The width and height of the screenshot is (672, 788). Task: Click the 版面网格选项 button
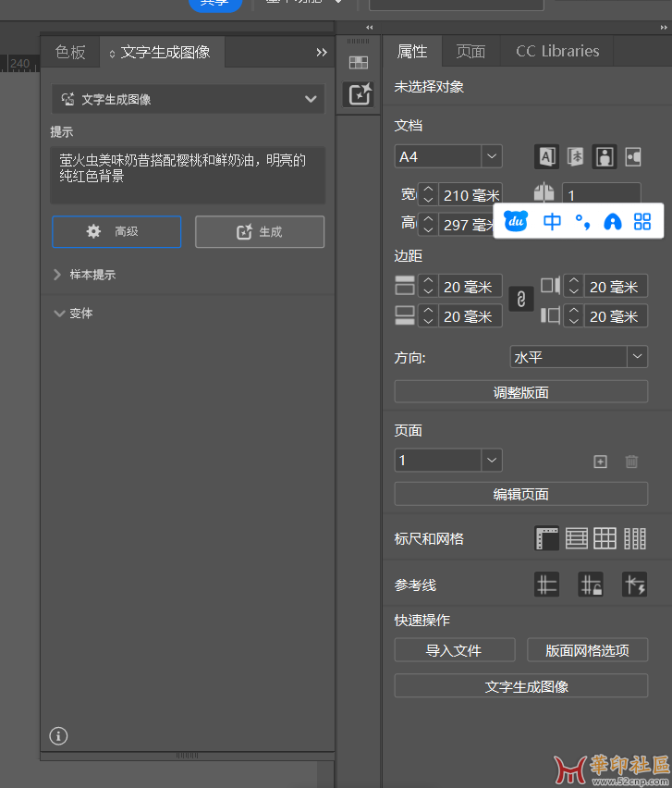pos(588,650)
